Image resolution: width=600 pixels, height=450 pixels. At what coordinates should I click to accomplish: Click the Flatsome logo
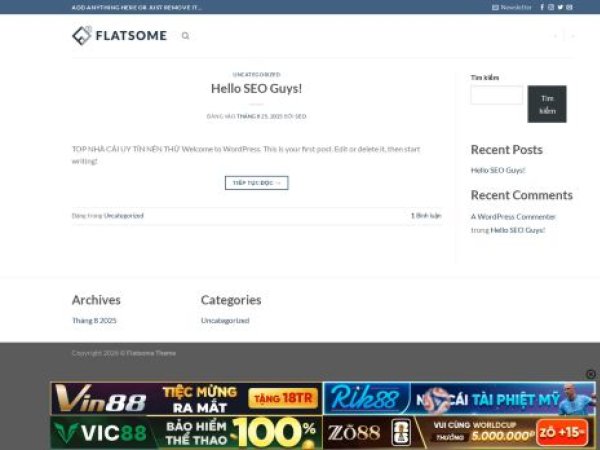click(x=119, y=36)
